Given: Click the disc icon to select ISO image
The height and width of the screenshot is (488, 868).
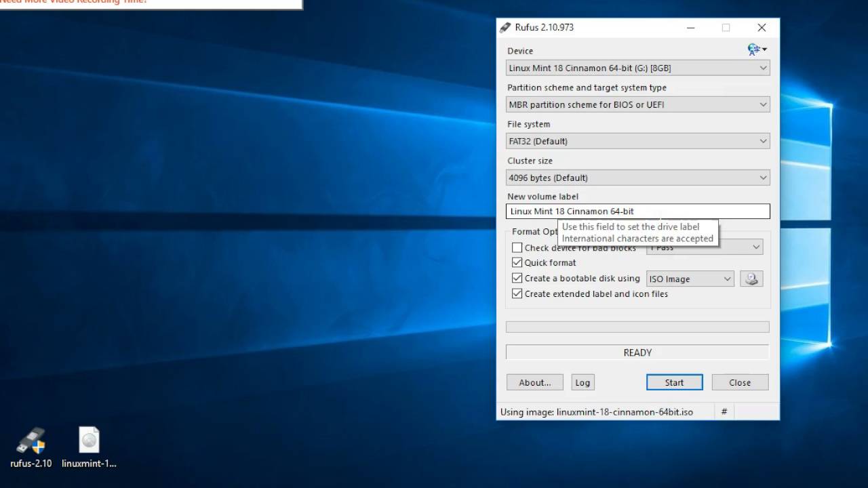Looking at the screenshot, I should pyautogui.click(x=751, y=279).
